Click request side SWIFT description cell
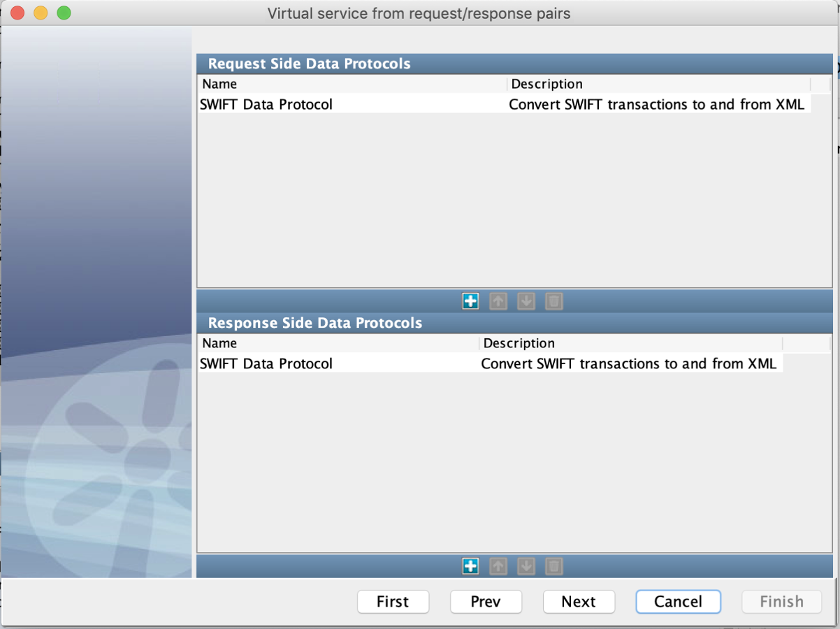Viewport: 840px width, 629px height. (658, 104)
